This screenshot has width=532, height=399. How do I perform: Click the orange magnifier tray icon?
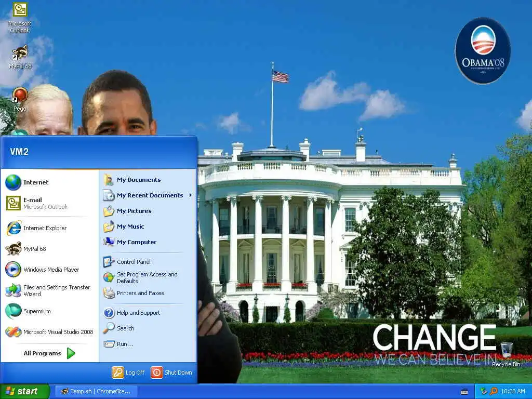(x=494, y=391)
